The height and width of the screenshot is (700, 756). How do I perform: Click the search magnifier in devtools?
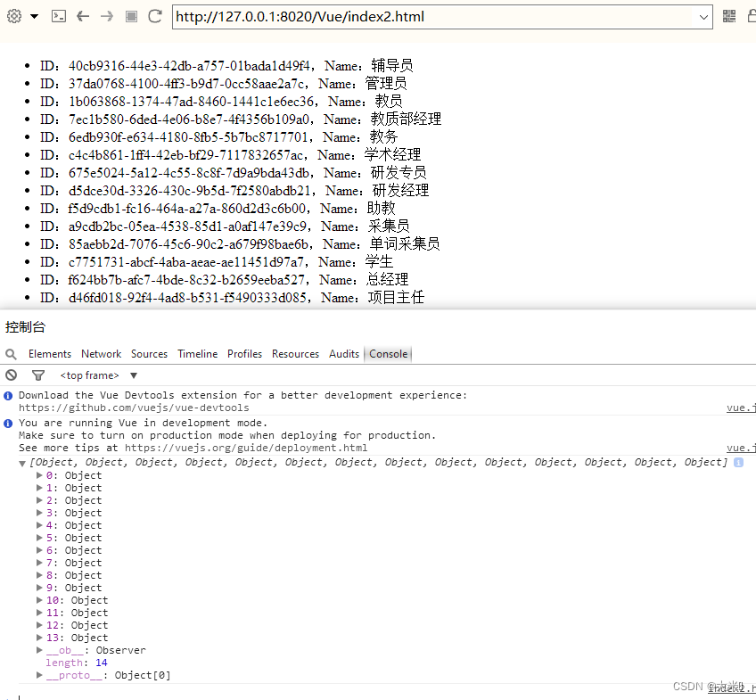pyautogui.click(x=11, y=354)
